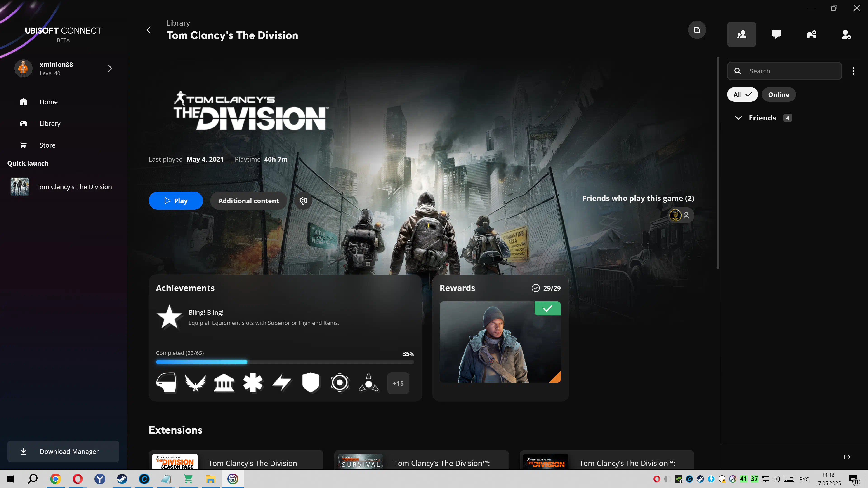This screenshot has width=868, height=488.
Task: Open the Achievements section heading
Action: click(185, 288)
